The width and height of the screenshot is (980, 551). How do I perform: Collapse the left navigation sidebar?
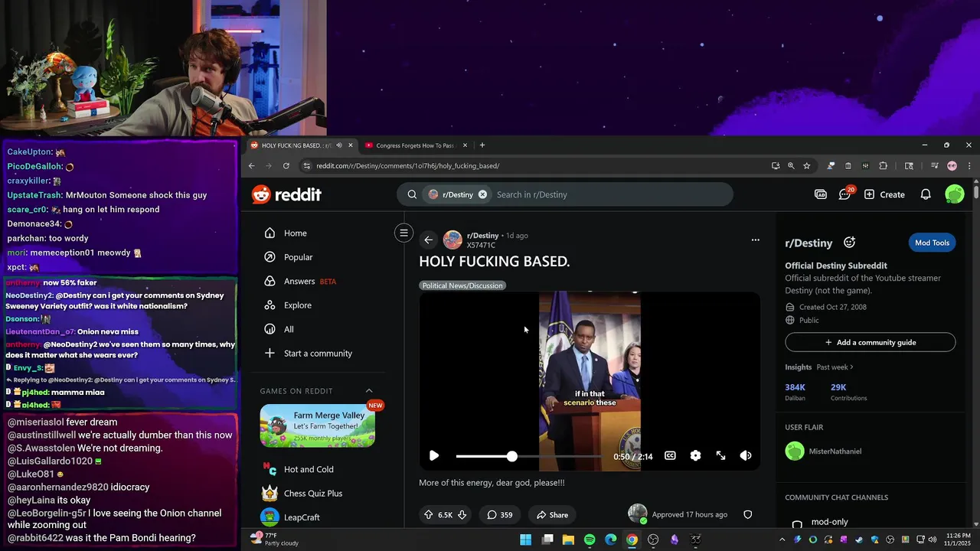(x=403, y=233)
